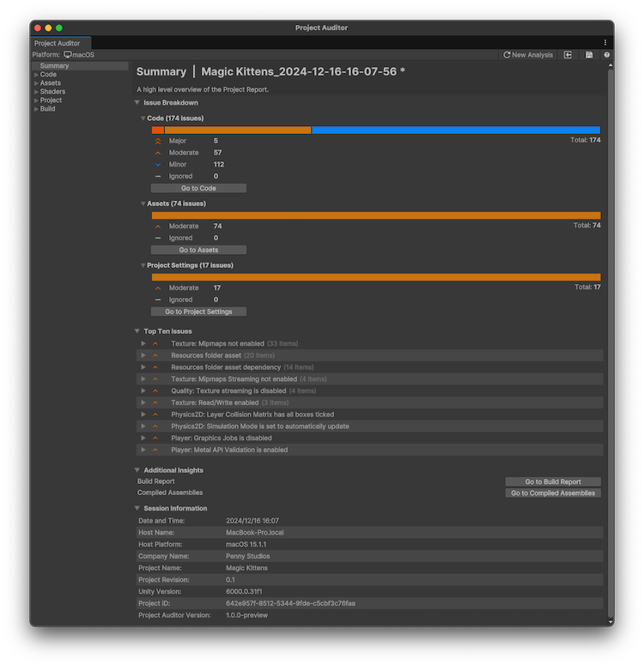
Task: Click the macOS platform monitor icon
Action: (x=68, y=55)
